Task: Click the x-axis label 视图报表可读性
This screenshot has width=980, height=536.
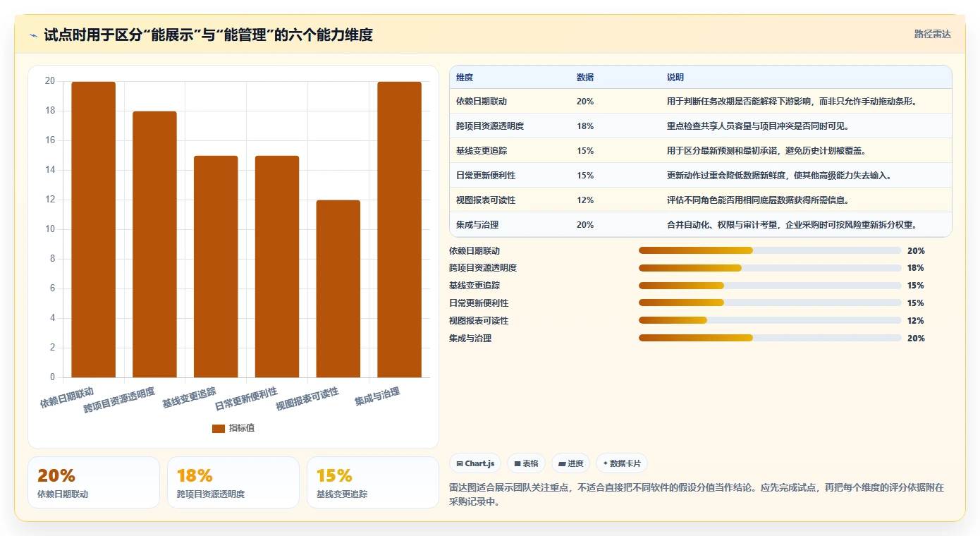Action: click(307, 398)
